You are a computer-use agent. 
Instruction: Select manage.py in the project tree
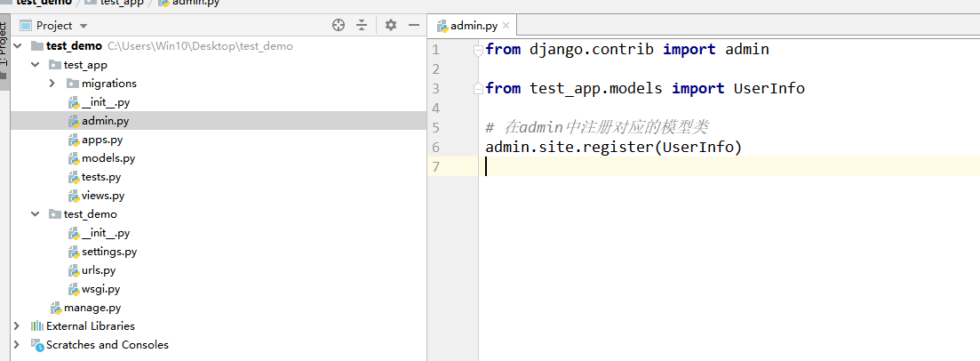pyautogui.click(x=92, y=308)
